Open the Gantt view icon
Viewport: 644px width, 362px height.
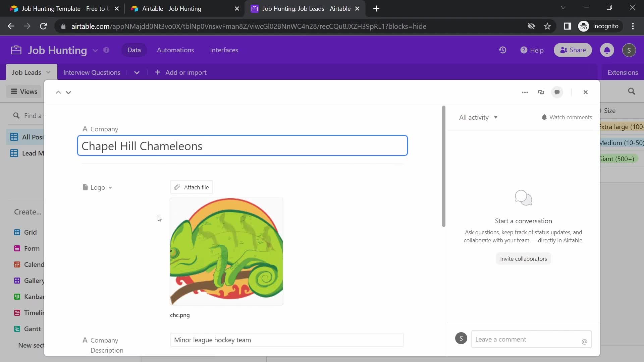(17, 329)
